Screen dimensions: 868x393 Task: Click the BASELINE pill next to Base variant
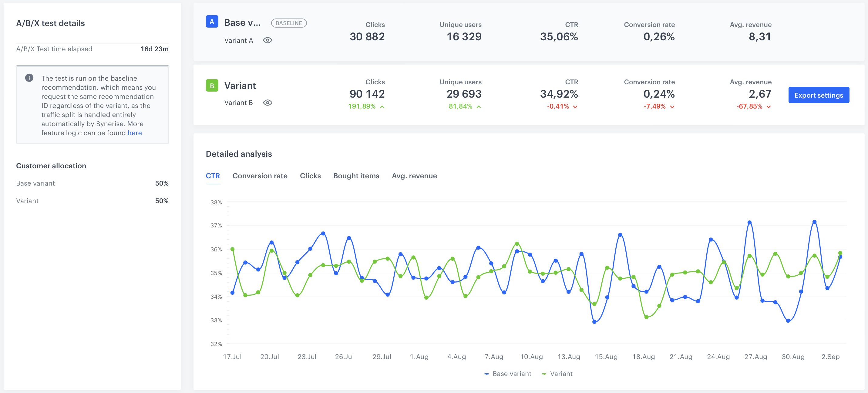click(x=289, y=23)
